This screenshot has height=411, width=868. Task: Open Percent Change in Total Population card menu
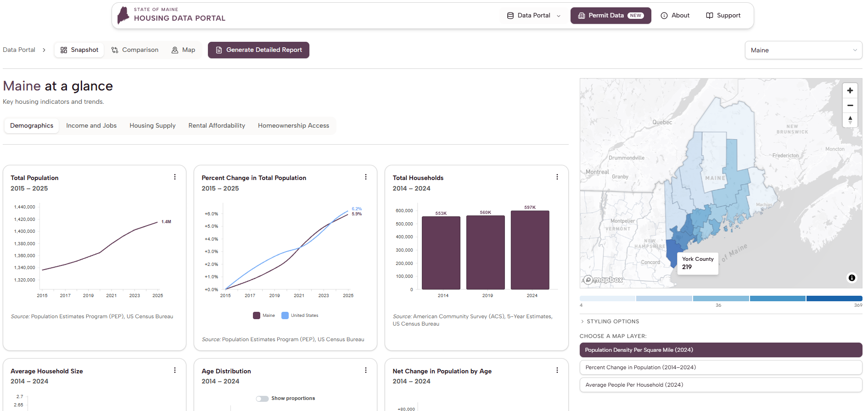click(366, 177)
